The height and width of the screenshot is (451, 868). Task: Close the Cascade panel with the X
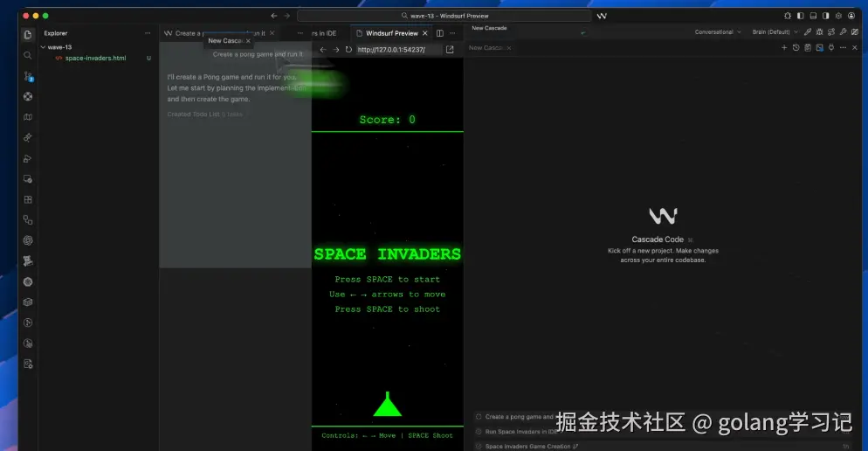point(855,48)
